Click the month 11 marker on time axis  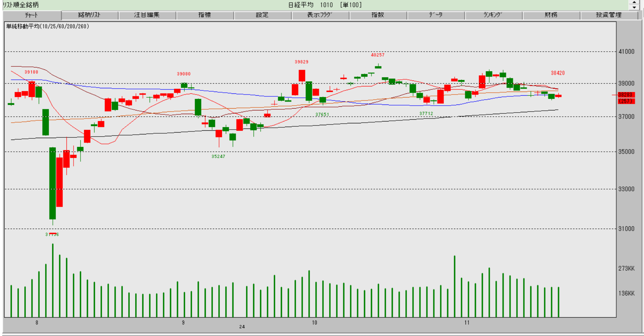pyautogui.click(x=467, y=323)
